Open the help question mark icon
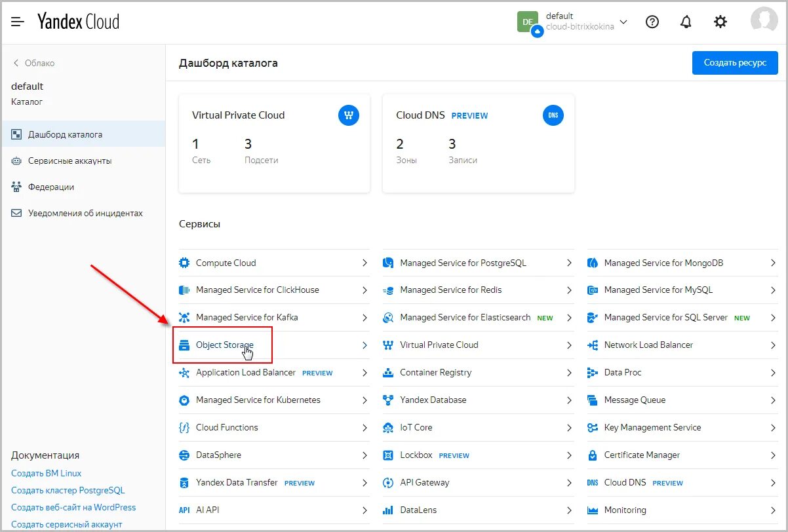 tap(652, 22)
